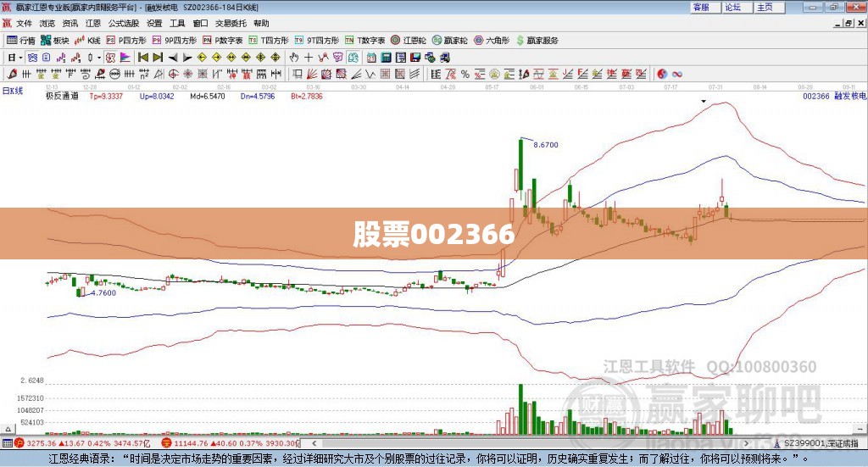Click the infinity symbol icon
The width and height of the screenshot is (868, 467).
[x=677, y=74]
